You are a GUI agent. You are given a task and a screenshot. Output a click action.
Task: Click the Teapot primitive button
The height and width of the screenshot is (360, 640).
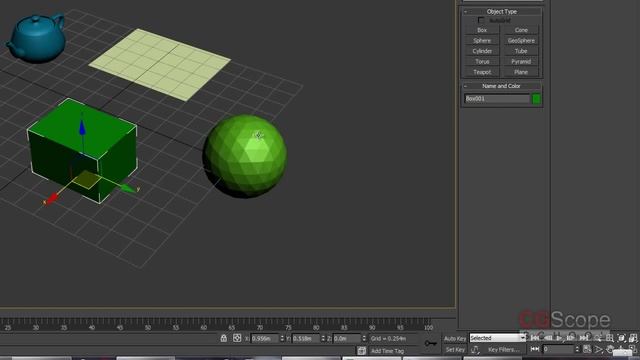point(482,72)
